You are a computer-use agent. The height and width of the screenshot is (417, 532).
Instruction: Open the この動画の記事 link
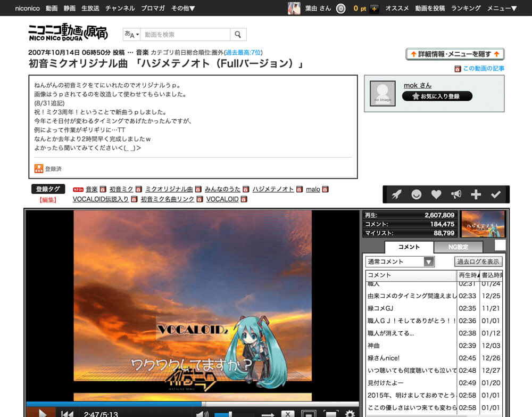[x=484, y=69]
